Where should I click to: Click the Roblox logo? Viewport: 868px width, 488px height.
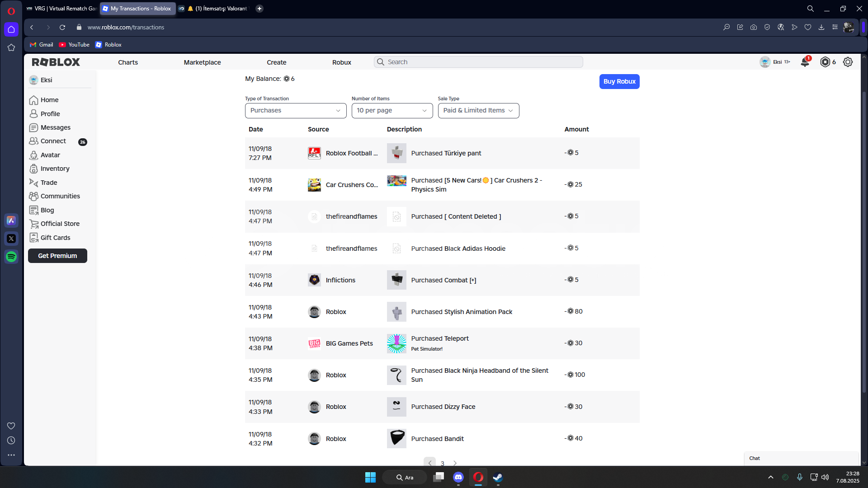pos(56,62)
